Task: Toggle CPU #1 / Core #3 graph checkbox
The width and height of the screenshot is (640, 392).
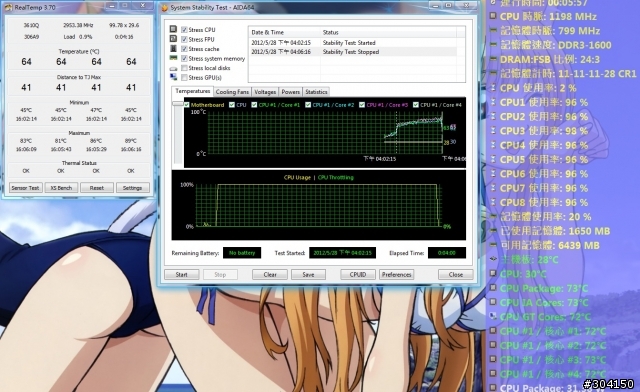Action: (x=362, y=105)
